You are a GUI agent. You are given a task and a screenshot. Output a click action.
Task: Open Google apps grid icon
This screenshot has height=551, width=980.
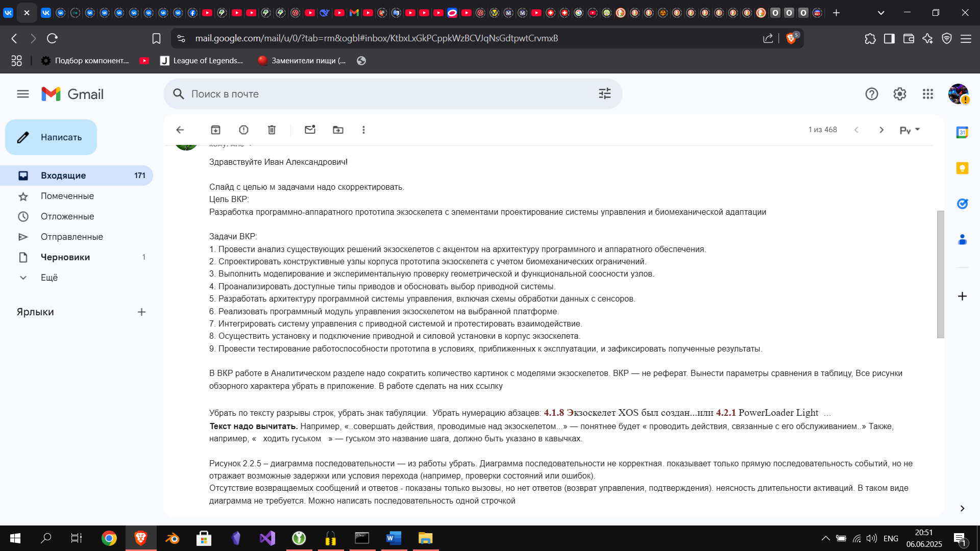coord(928,94)
